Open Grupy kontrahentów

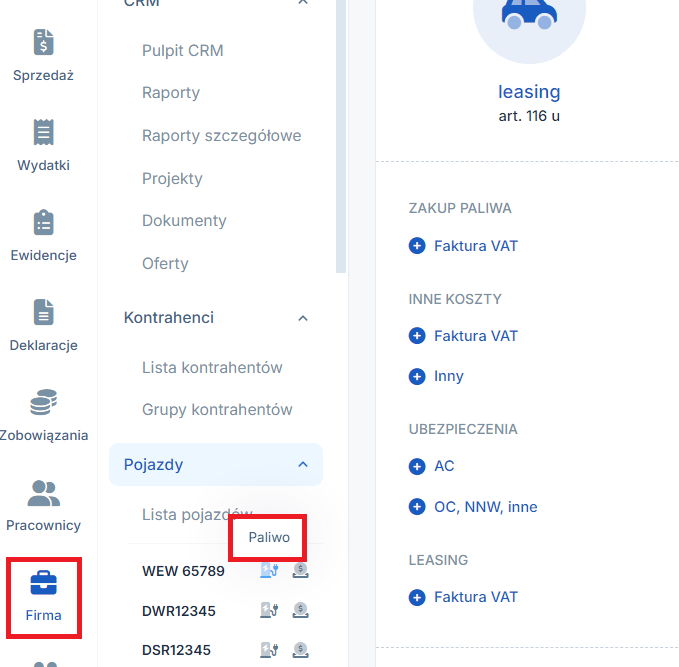217,410
